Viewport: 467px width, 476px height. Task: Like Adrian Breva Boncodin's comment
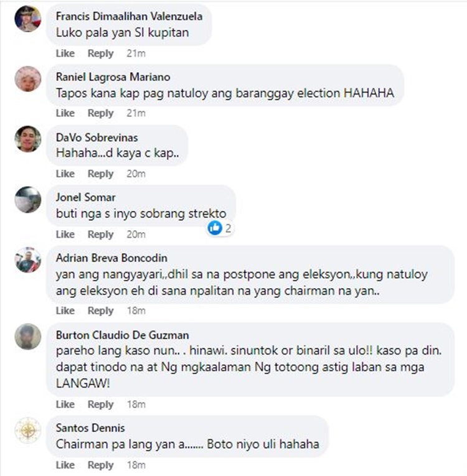[x=65, y=310]
